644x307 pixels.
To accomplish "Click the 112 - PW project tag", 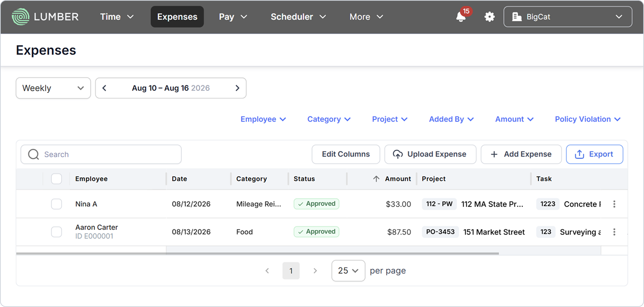I will (x=439, y=204).
